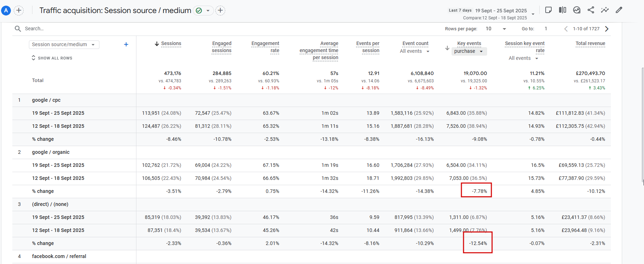644x264 pixels.
Task: Click the blue 'A' segment avatar
Action: click(x=6, y=11)
